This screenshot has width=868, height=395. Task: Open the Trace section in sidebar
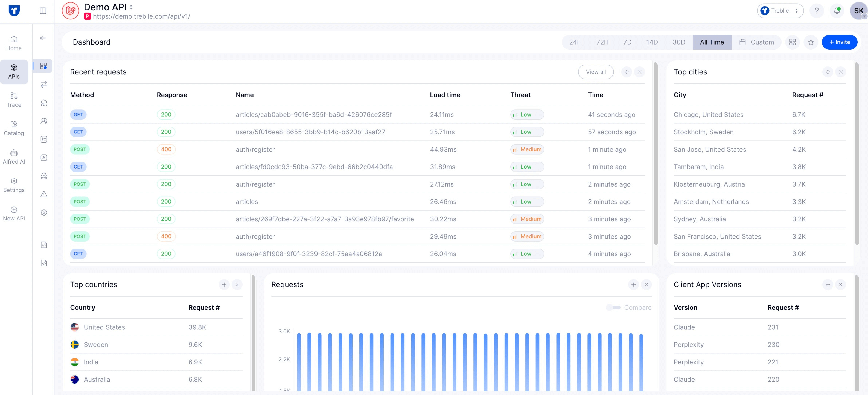tap(14, 100)
